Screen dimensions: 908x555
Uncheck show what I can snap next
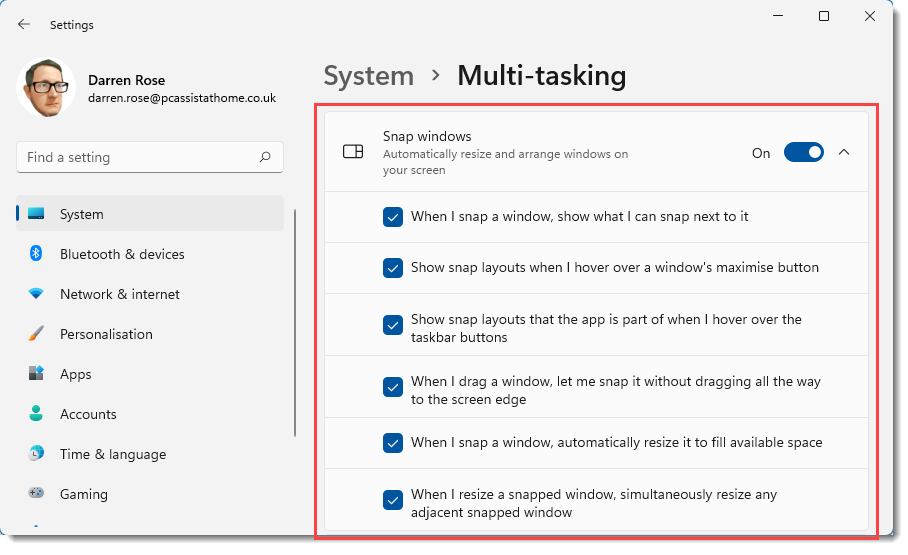click(393, 217)
